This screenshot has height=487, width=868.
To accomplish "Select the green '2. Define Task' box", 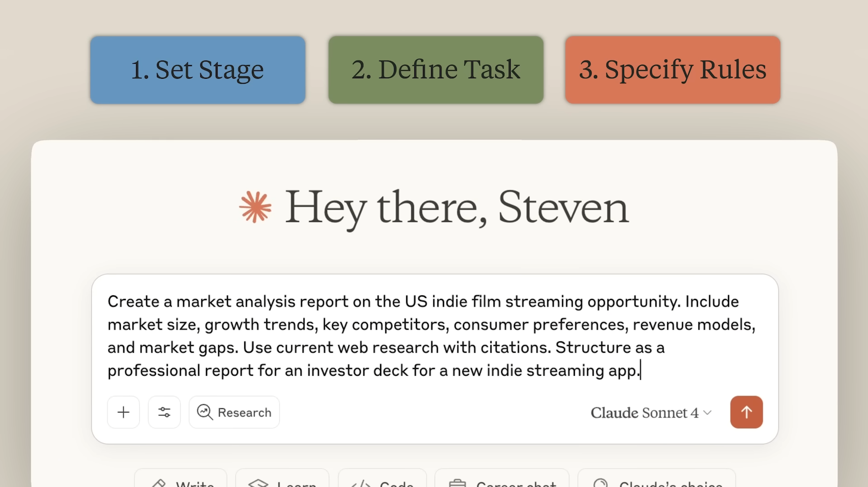I will point(436,70).
